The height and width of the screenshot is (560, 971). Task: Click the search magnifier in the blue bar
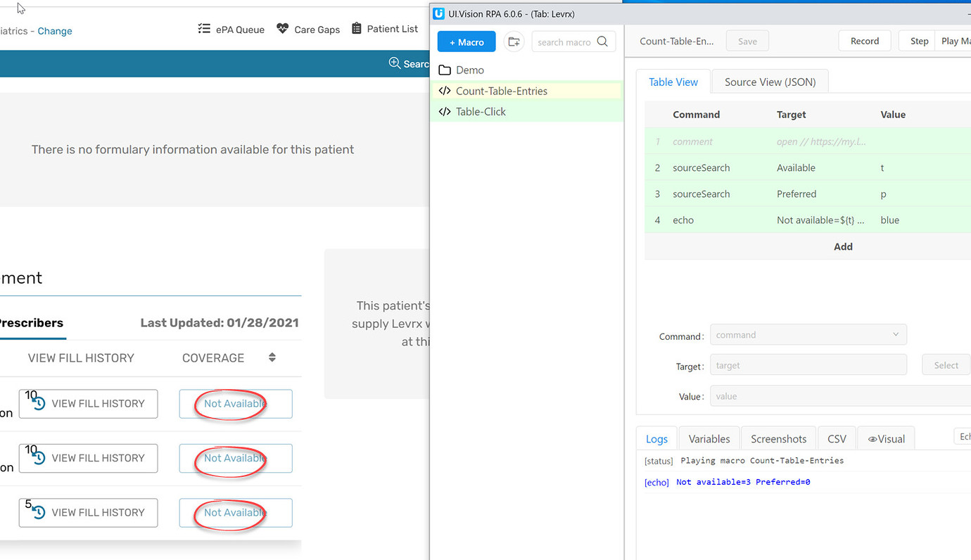click(394, 63)
